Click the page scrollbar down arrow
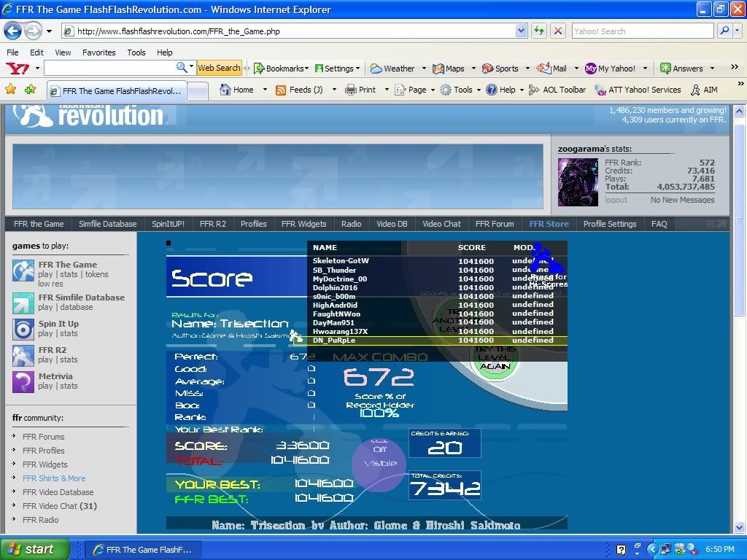 [x=740, y=527]
